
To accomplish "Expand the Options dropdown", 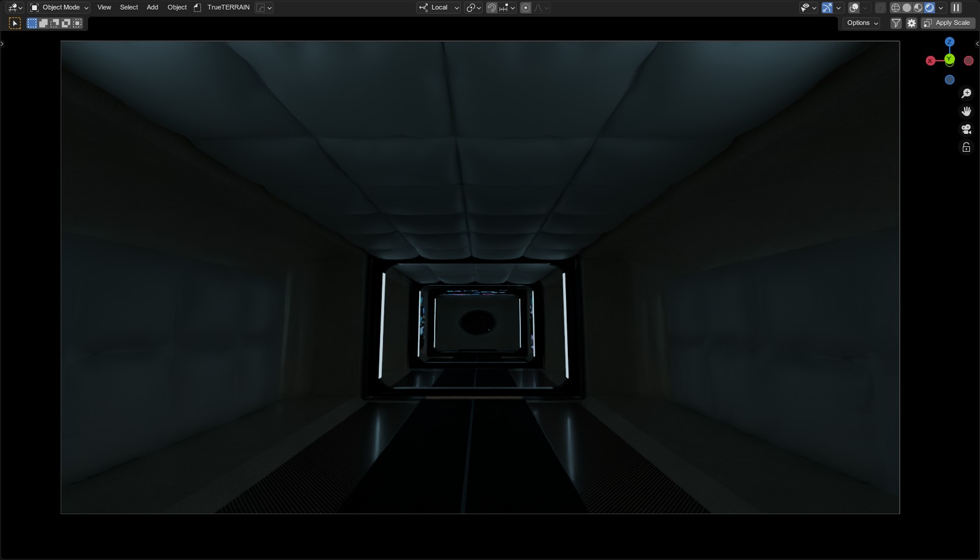I will 862,23.
